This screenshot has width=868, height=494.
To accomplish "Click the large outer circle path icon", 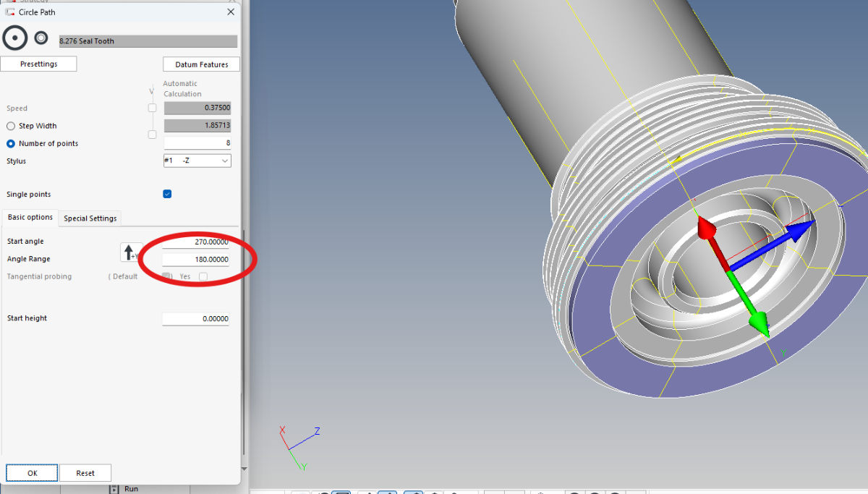I will (x=15, y=38).
